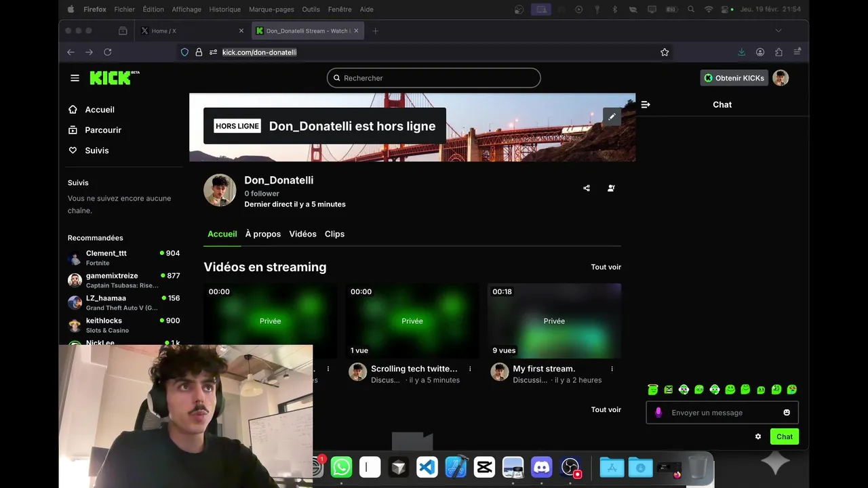The width and height of the screenshot is (868, 488).
Task: Open recommended channel Clement_ttt
Action: (124, 258)
